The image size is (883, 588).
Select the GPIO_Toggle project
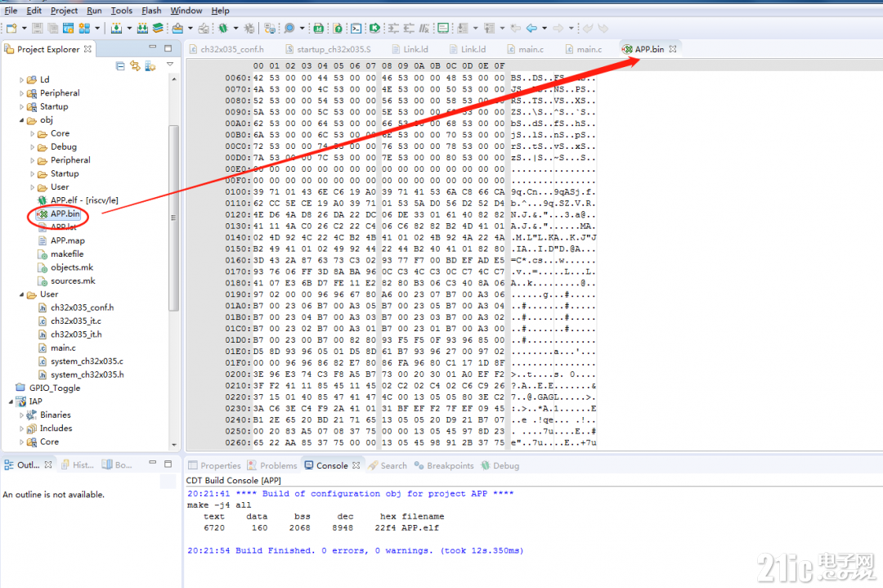(48, 388)
